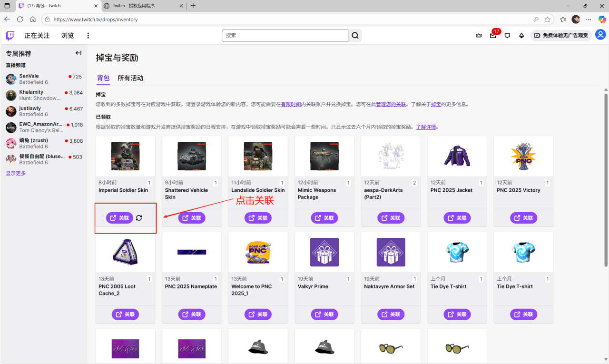Click 关联 under PNC 2025 Nameplate
Viewport: 609px width, 364px height.
click(192, 315)
